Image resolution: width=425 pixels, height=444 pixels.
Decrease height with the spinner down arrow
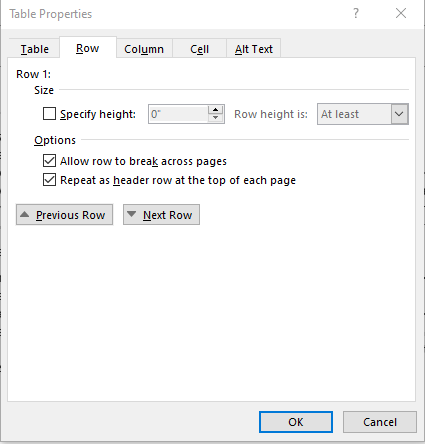(x=216, y=118)
